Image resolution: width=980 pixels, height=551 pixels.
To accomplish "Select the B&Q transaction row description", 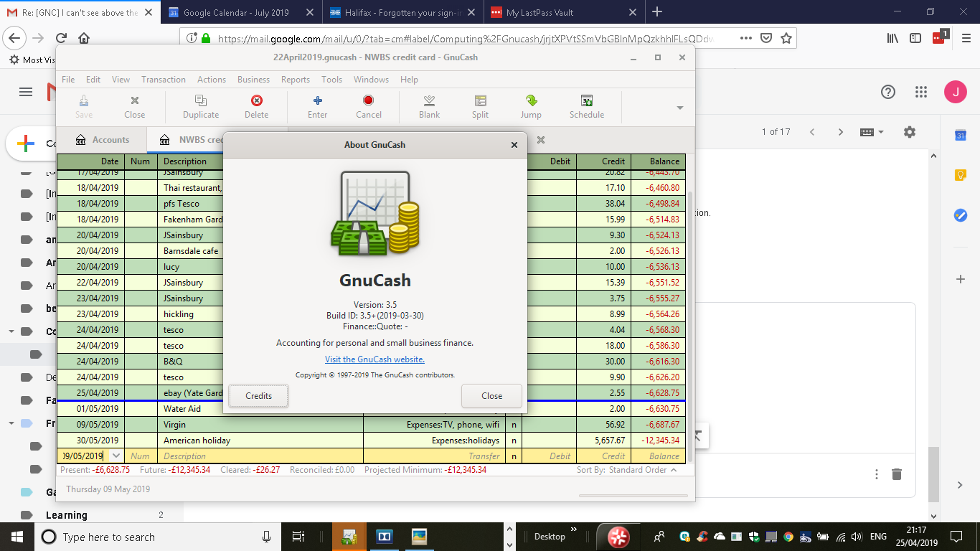I will pos(173,362).
